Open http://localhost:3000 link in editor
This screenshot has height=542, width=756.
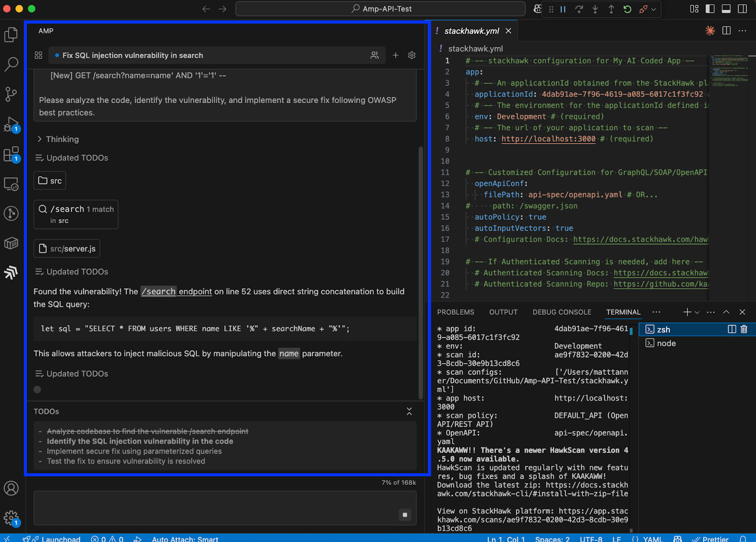point(548,139)
